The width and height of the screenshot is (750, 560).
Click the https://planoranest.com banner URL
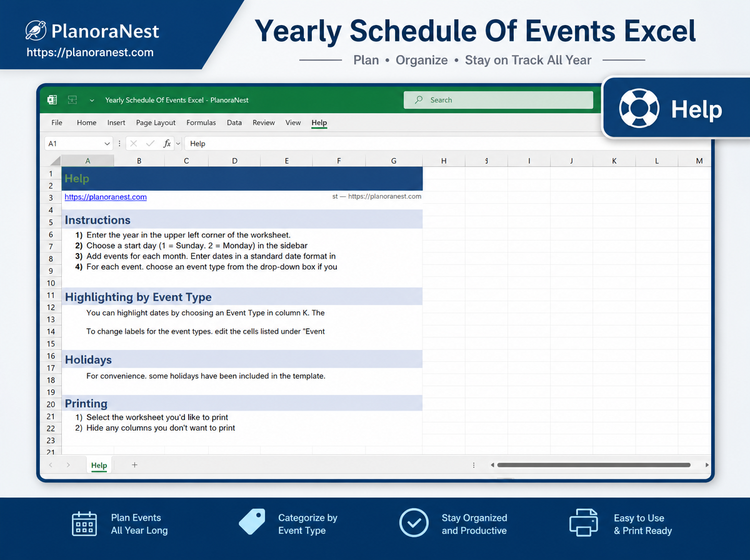click(90, 52)
